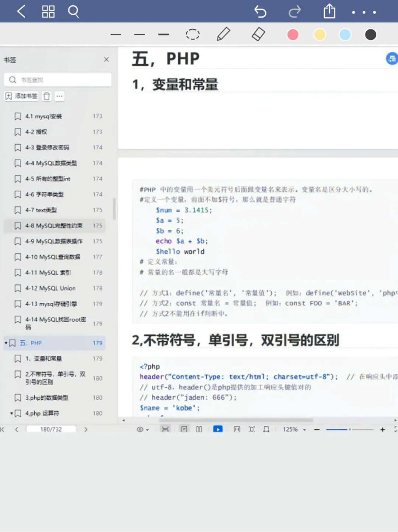Click the horizontal scrollbar under the document
The height and width of the screenshot is (532, 398).
[x=236, y=420]
